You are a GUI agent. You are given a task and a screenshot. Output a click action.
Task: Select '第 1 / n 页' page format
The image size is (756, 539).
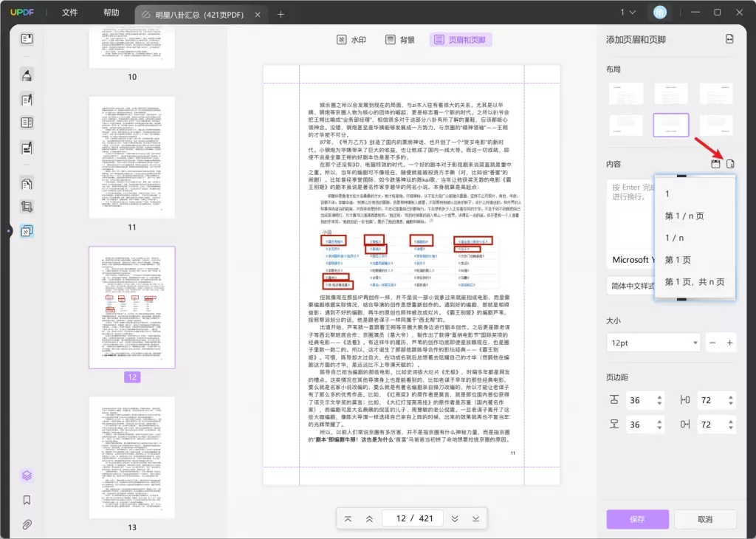click(x=684, y=216)
